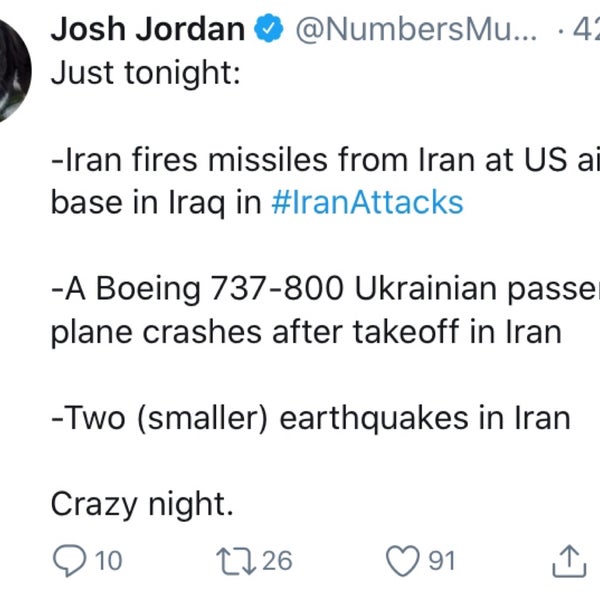Screen dimensions: 600x600
Task: Tap the reply speech bubble icon
Action: coord(67,560)
